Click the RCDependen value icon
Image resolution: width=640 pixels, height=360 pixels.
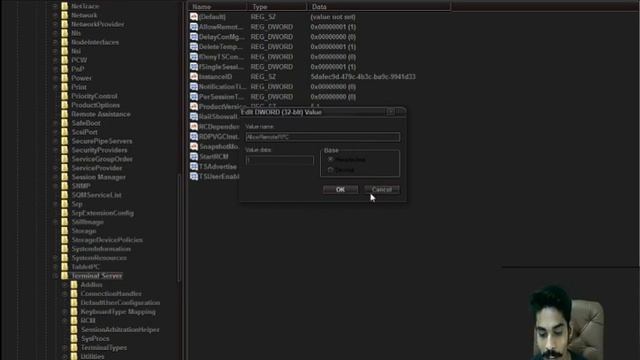pos(194,127)
